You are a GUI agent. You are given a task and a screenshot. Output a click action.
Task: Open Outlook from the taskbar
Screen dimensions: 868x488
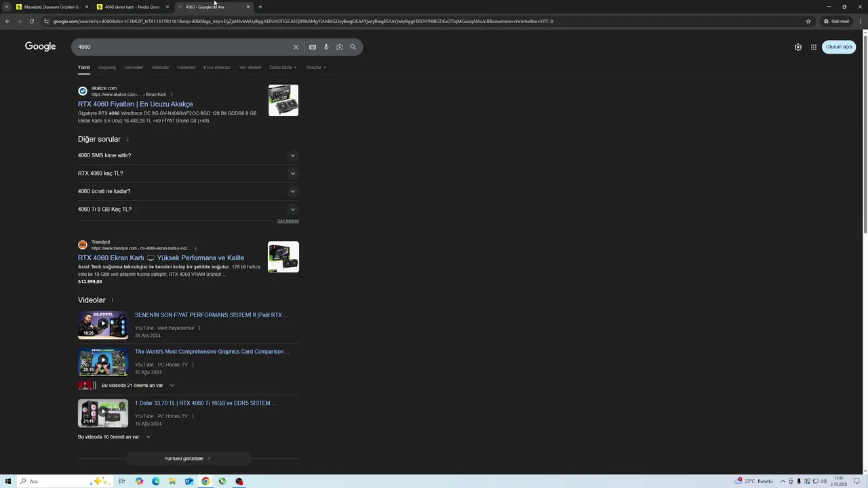189,481
